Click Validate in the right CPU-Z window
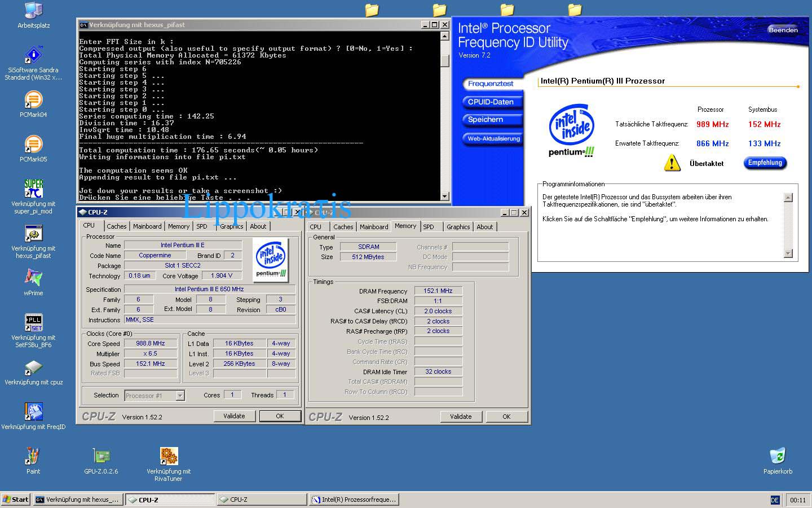Viewport: 812px width, 508px height. 461,417
